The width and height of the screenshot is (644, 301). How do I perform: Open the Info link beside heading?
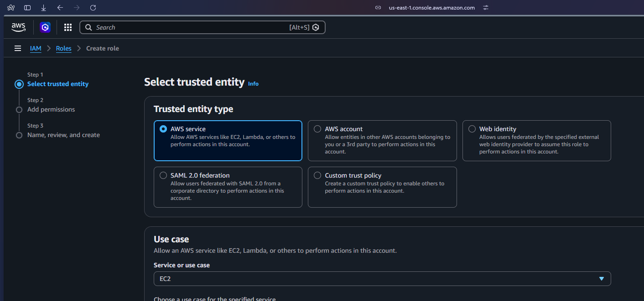[x=253, y=84]
